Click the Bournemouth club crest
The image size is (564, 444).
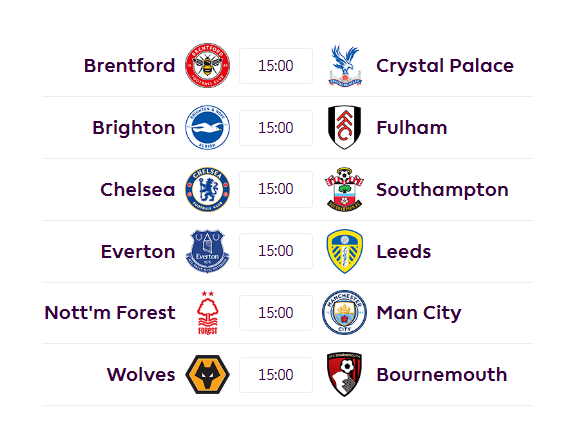[345, 375]
